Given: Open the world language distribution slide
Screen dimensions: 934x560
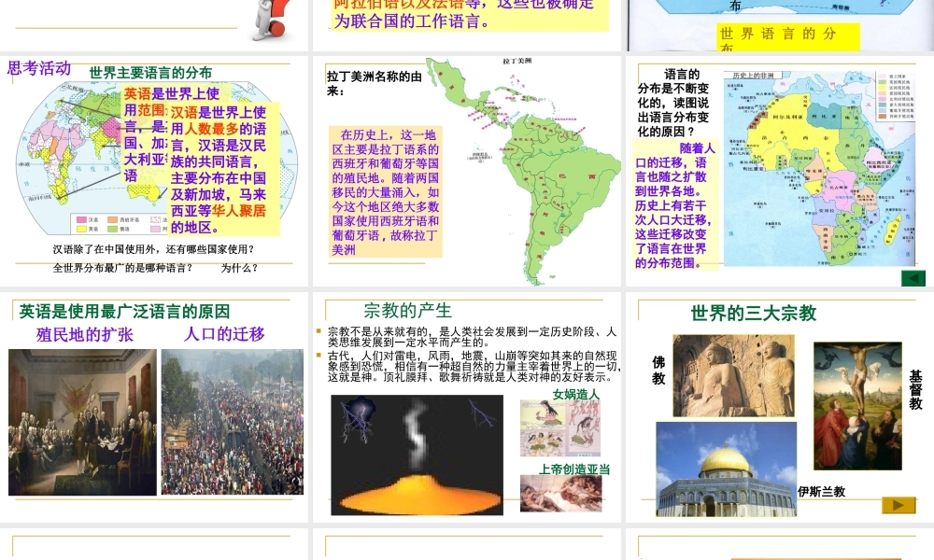Looking at the screenshot, I should (x=154, y=171).
